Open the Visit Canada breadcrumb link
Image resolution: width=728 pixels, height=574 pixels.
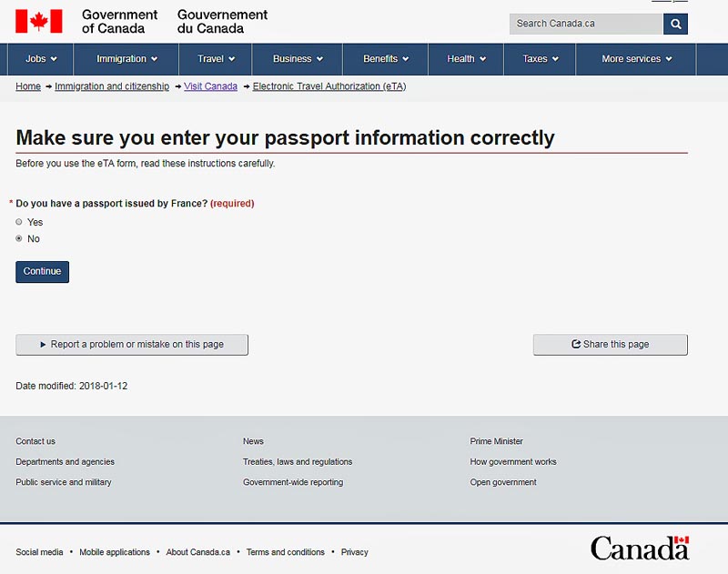click(x=210, y=86)
